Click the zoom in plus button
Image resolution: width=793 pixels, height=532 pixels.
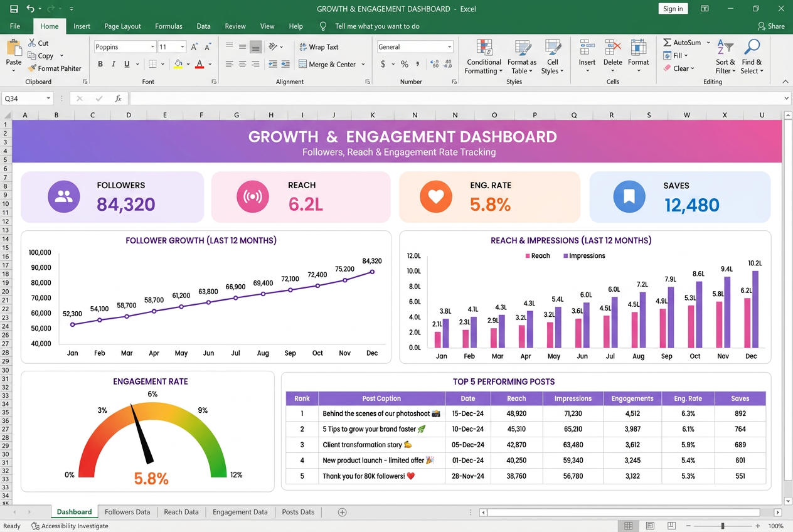pyautogui.click(x=758, y=526)
